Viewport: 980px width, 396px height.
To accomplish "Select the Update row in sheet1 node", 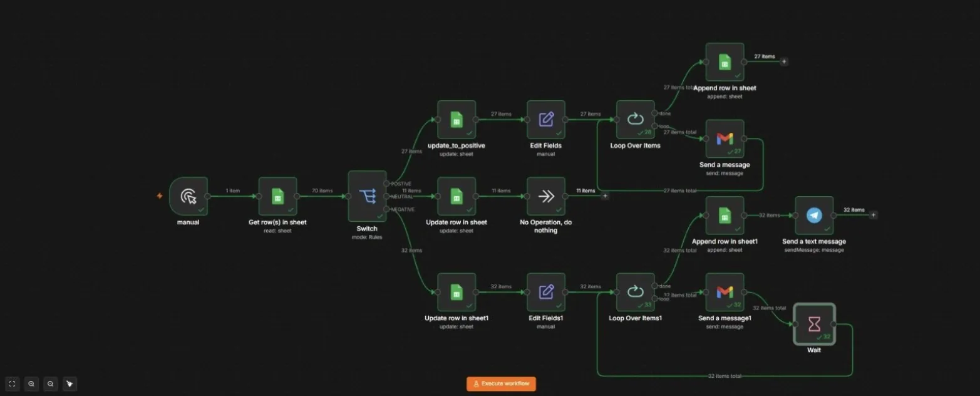I will (x=456, y=292).
